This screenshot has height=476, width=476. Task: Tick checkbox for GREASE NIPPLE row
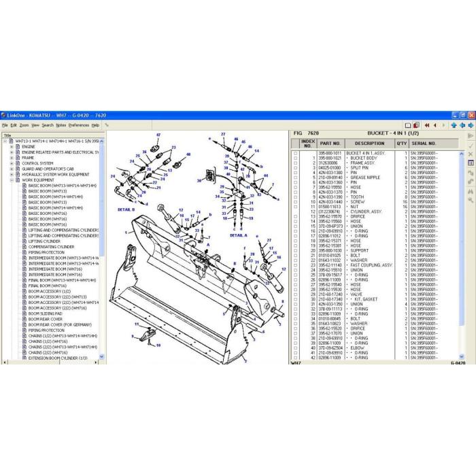295,177
